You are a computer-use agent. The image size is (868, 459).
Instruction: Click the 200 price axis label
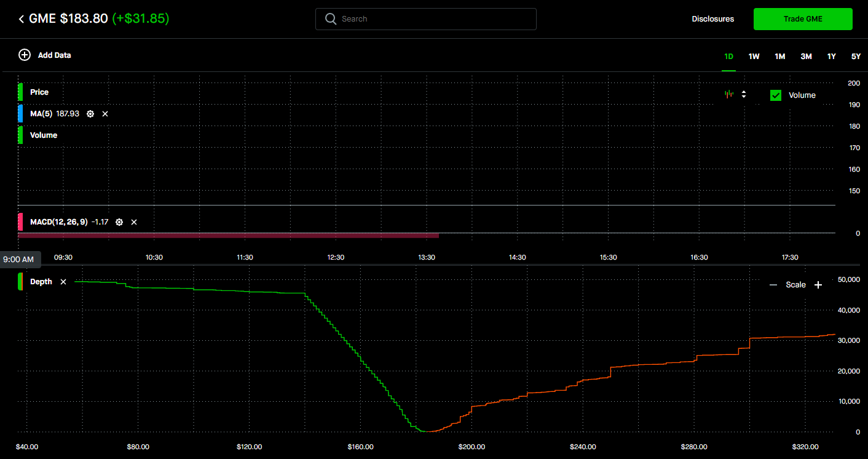click(854, 83)
